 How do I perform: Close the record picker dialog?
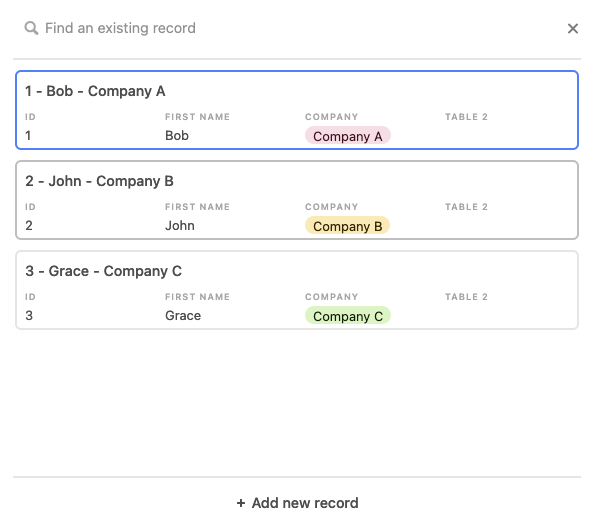572,28
